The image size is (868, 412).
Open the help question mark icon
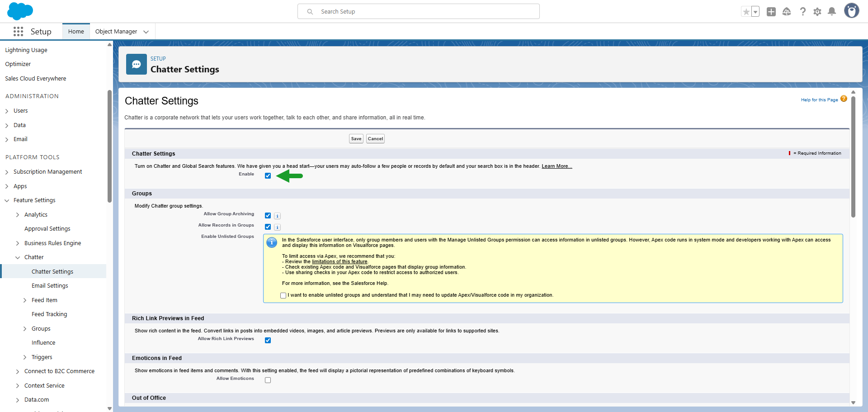click(802, 12)
